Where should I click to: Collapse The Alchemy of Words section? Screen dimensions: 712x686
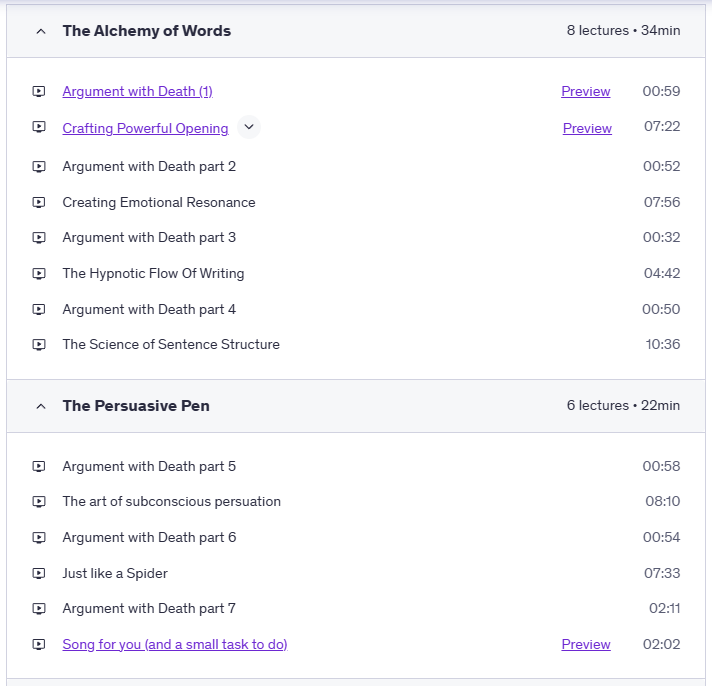(x=41, y=31)
